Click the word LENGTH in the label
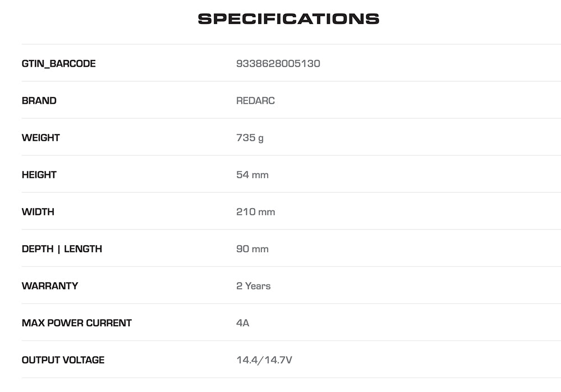Screen dimensions: 561x392 point(83,249)
